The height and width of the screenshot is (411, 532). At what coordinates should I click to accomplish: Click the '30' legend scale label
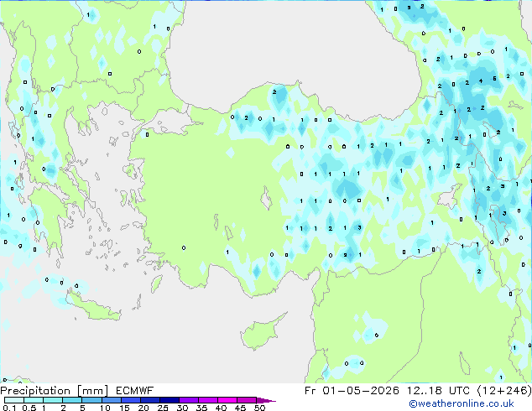(182, 408)
